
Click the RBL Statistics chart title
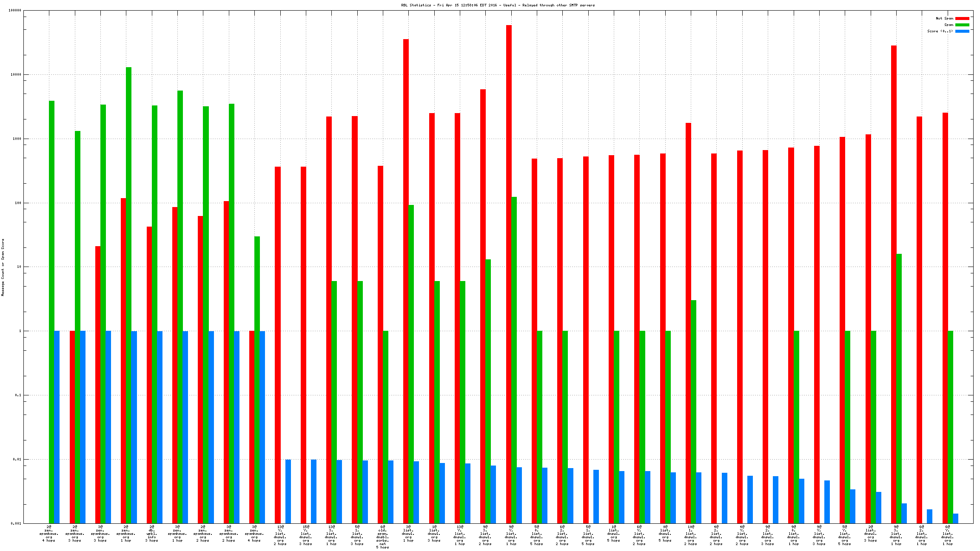(498, 5)
